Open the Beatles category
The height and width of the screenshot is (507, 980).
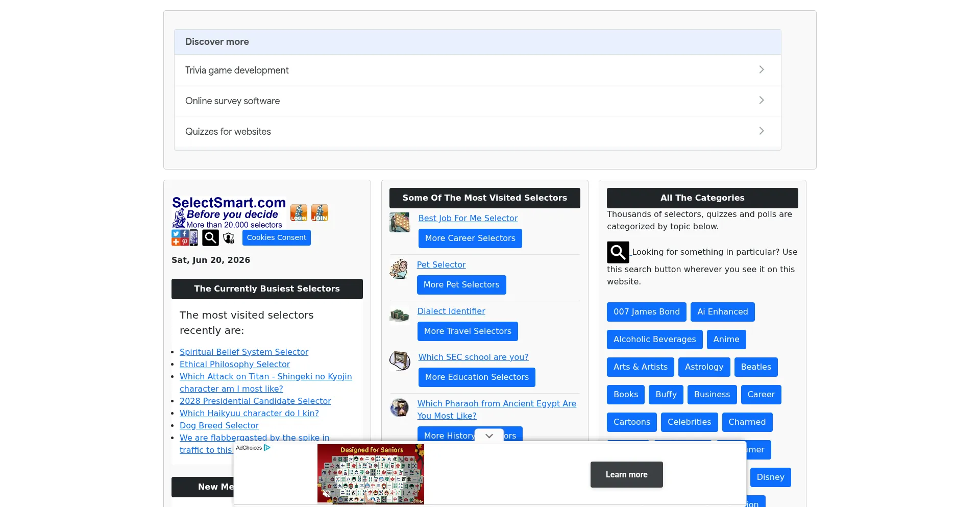(x=756, y=367)
